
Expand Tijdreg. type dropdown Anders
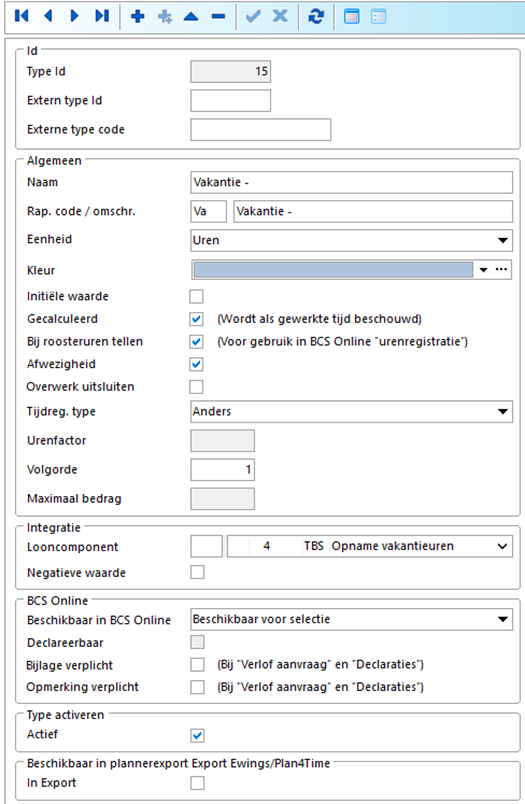coord(351,411)
